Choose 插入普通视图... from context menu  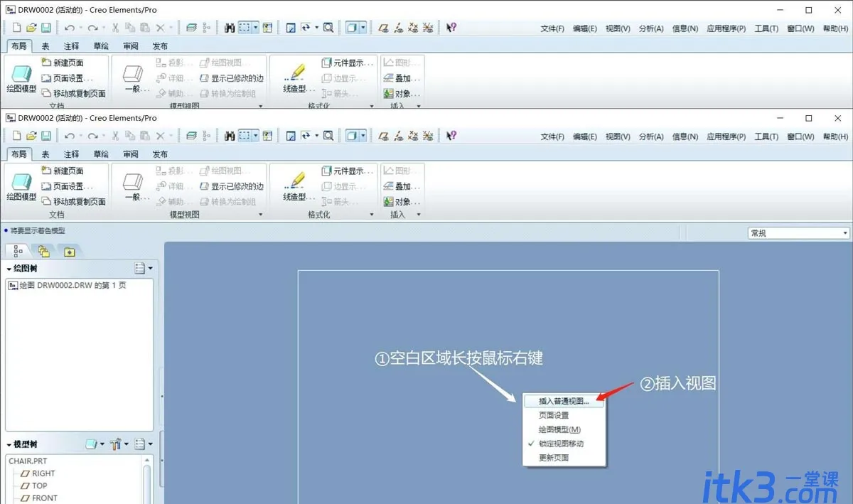pyautogui.click(x=564, y=401)
